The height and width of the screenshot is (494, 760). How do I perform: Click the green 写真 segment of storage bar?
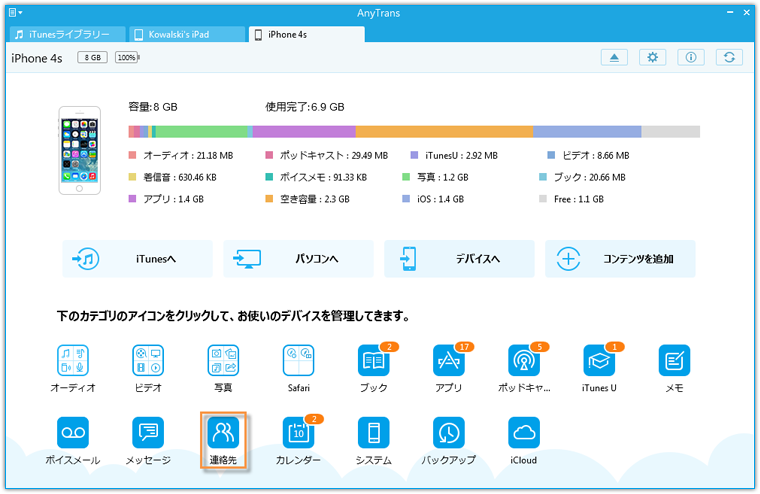[202, 131]
